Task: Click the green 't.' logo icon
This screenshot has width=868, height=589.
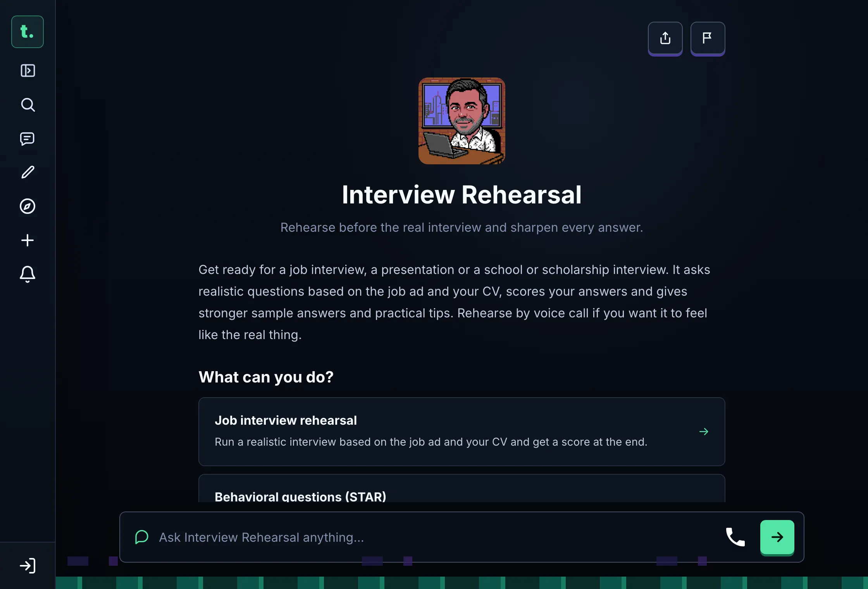Action: click(x=28, y=32)
